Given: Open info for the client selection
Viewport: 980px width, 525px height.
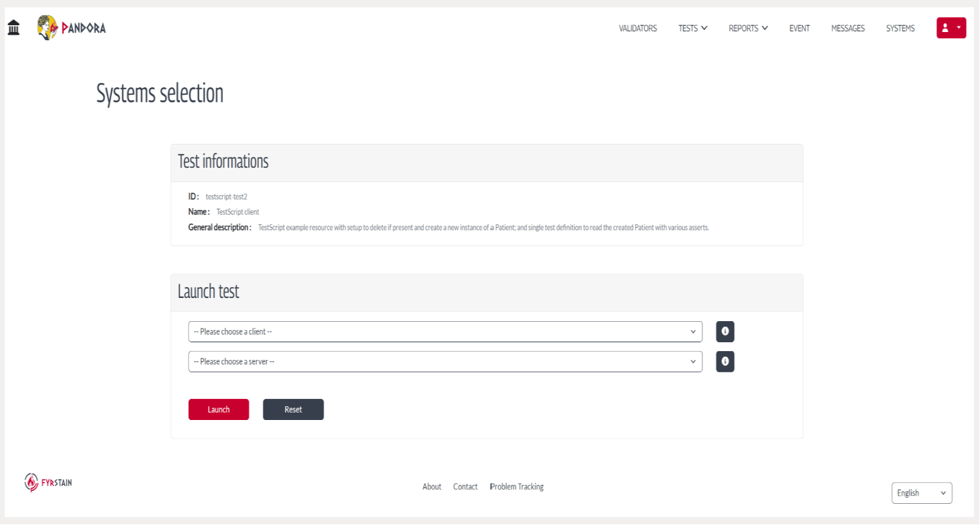Looking at the screenshot, I should tap(724, 331).
